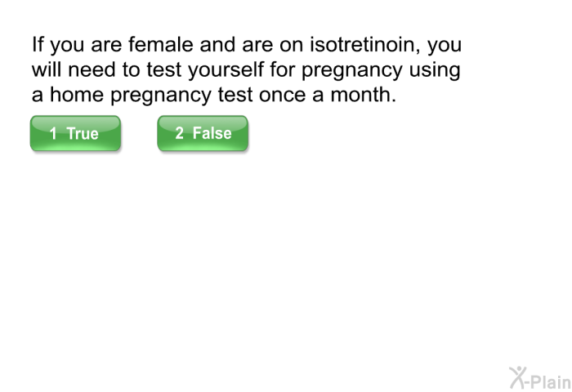Click the phrase "once a month"

(x=327, y=95)
